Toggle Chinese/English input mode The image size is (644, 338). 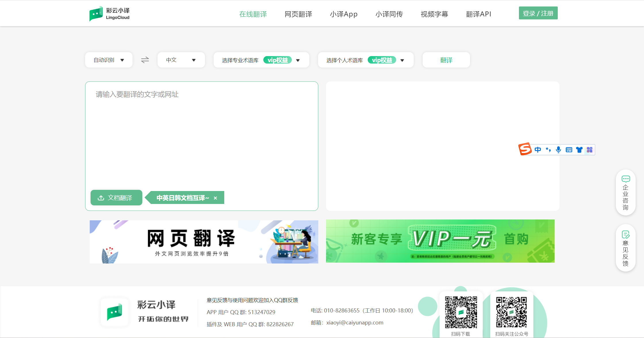point(538,150)
